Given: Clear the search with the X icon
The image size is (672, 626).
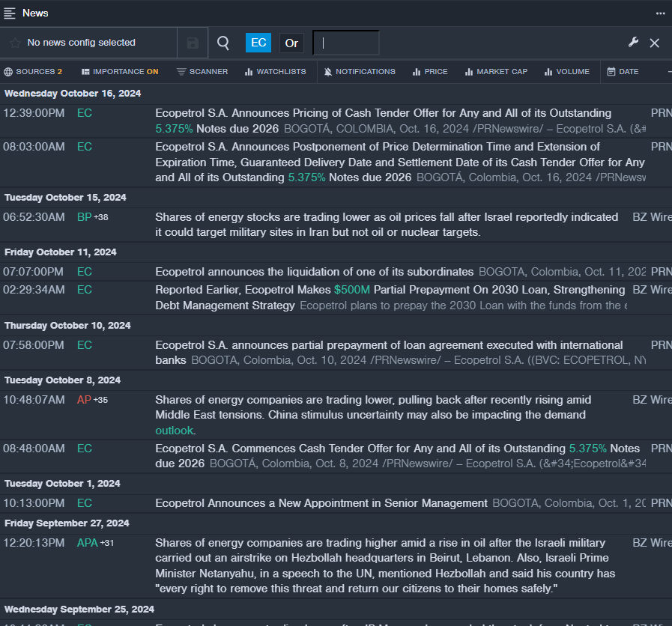Looking at the screenshot, I should click(655, 43).
